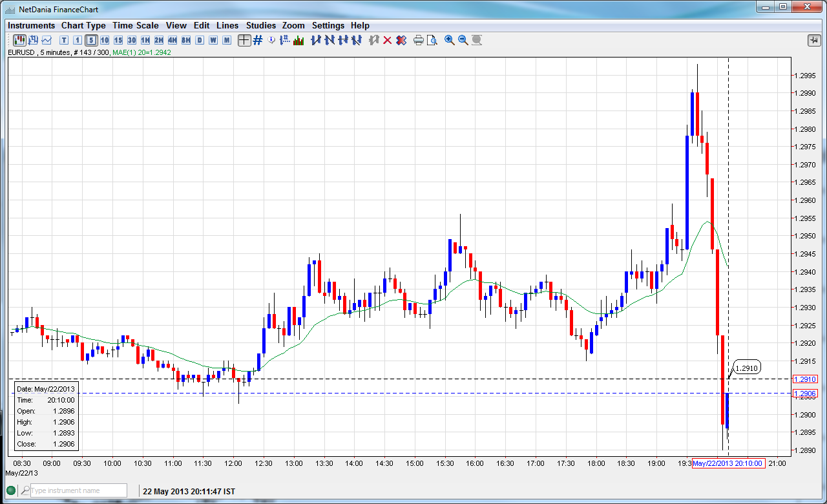The width and height of the screenshot is (827, 504).
Task: Click the Type instrument name field
Action: [x=78, y=490]
